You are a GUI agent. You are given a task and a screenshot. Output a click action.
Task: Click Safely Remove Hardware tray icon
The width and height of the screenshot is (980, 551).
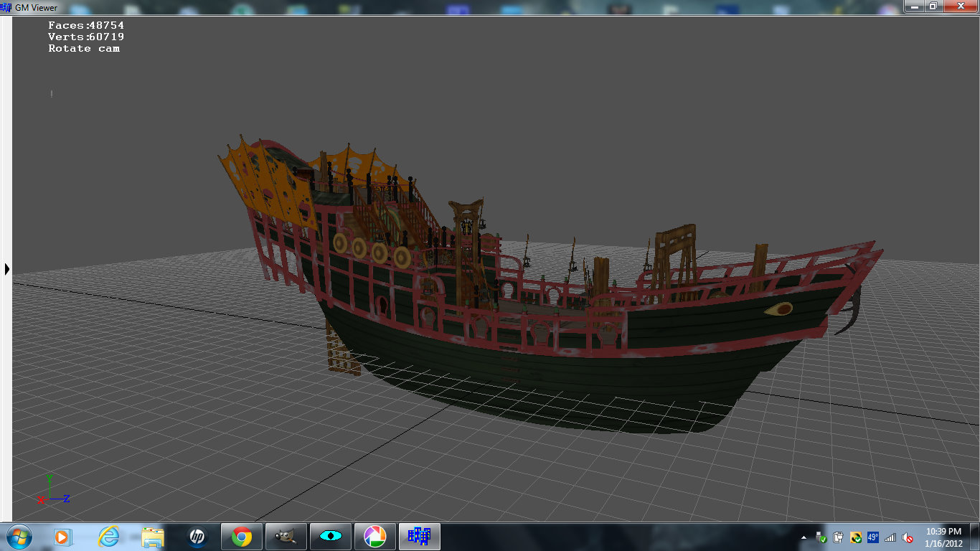point(821,537)
